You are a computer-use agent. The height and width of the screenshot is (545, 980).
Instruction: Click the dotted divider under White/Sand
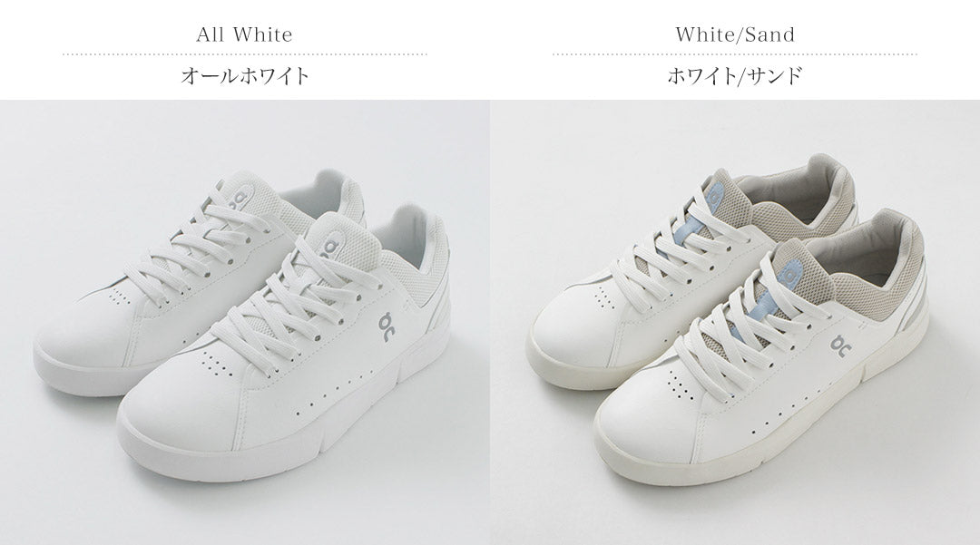[x=735, y=54]
